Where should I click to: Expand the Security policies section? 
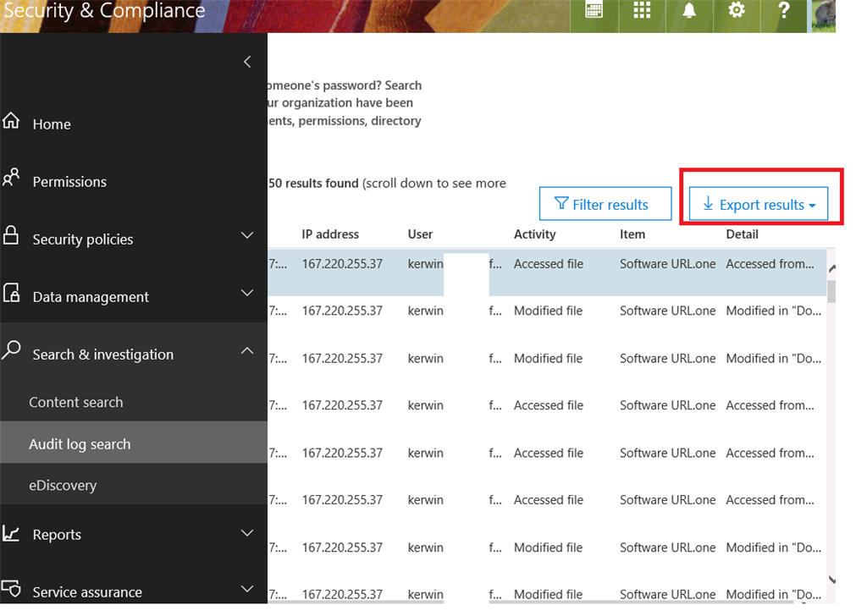click(247, 235)
